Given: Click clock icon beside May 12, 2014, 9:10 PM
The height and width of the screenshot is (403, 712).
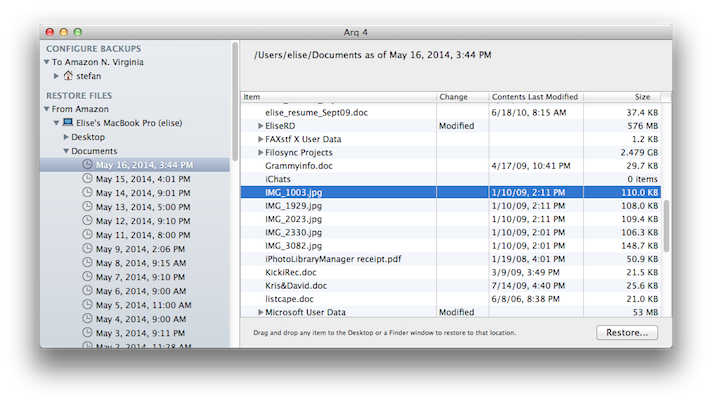Looking at the screenshot, I should (87, 221).
